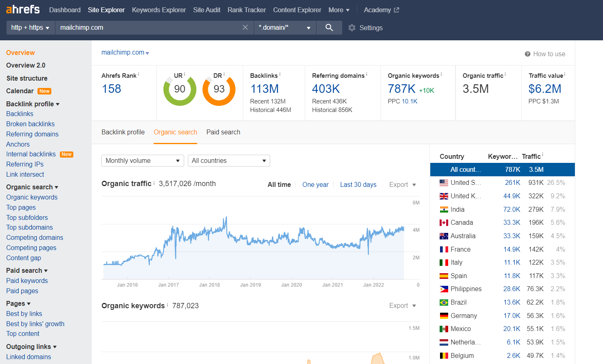The height and width of the screenshot is (364, 603).
Task: Click the 113M backlinks value
Action: coord(264,89)
